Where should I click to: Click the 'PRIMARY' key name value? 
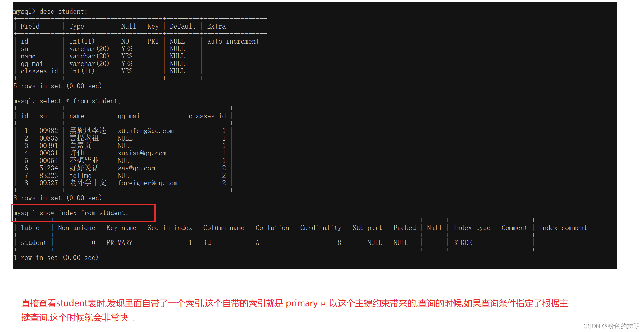click(119, 243)
